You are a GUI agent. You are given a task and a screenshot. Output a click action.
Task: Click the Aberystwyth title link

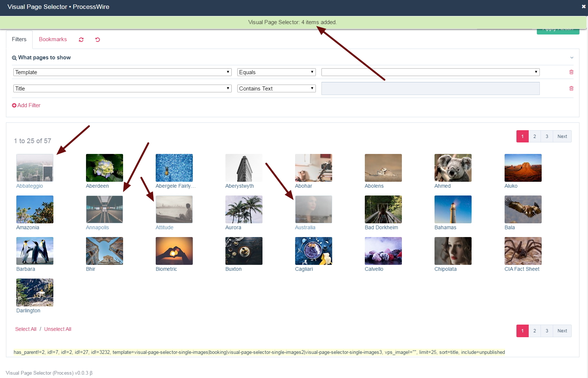240,186
